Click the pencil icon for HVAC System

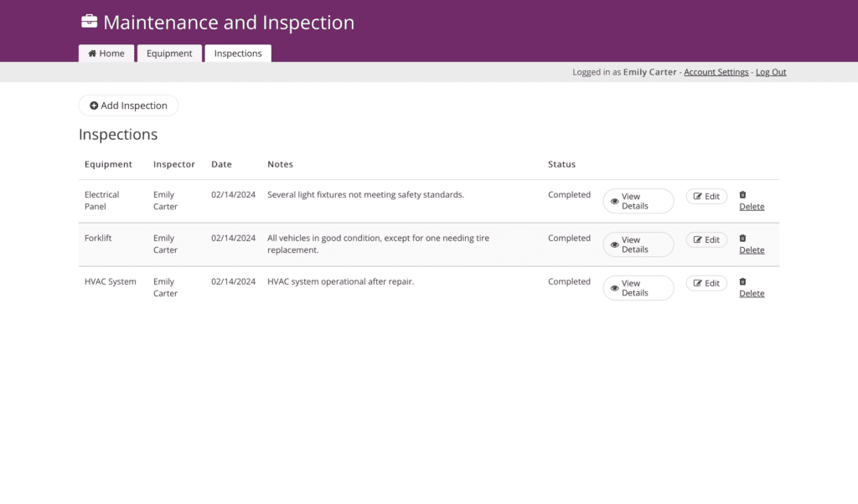(697, 284)
